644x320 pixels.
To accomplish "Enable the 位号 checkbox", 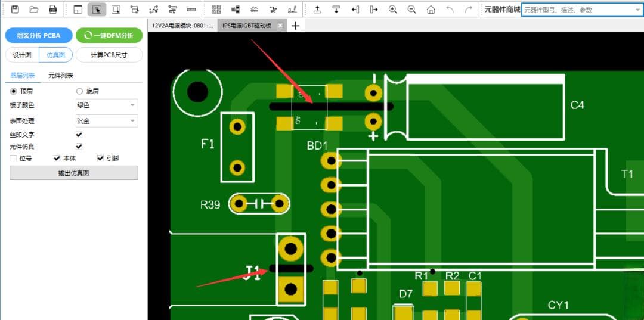I will tap(13, 158).
